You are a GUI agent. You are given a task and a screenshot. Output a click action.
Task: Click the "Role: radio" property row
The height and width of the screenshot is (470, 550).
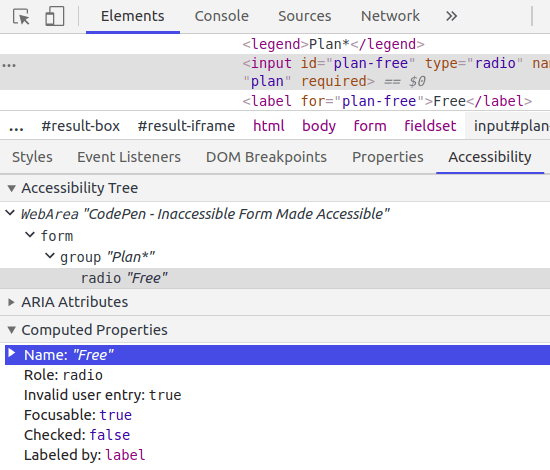(x=63, y=375)
